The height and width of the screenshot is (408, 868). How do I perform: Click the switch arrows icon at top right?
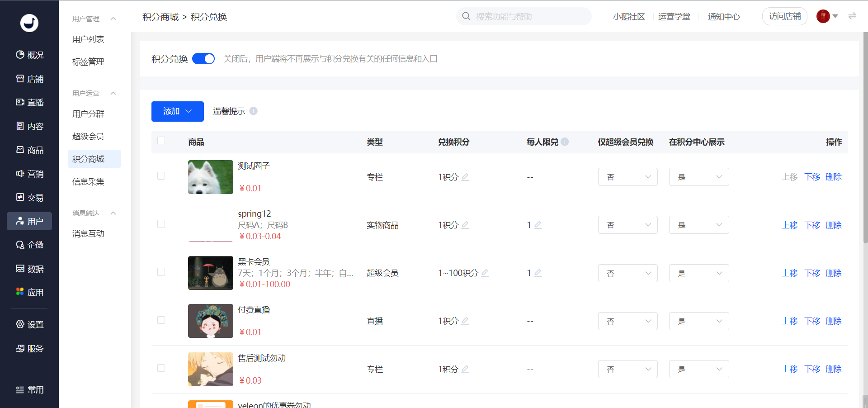pos(852,16)
